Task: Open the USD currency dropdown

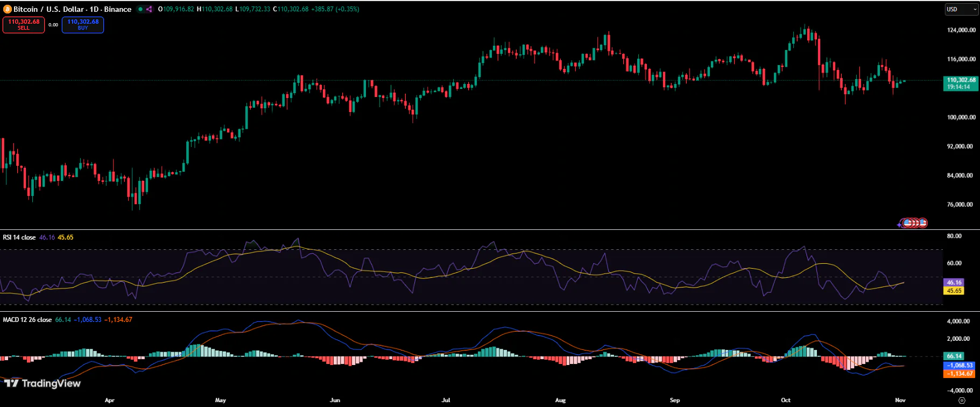Action: point(962,9)
